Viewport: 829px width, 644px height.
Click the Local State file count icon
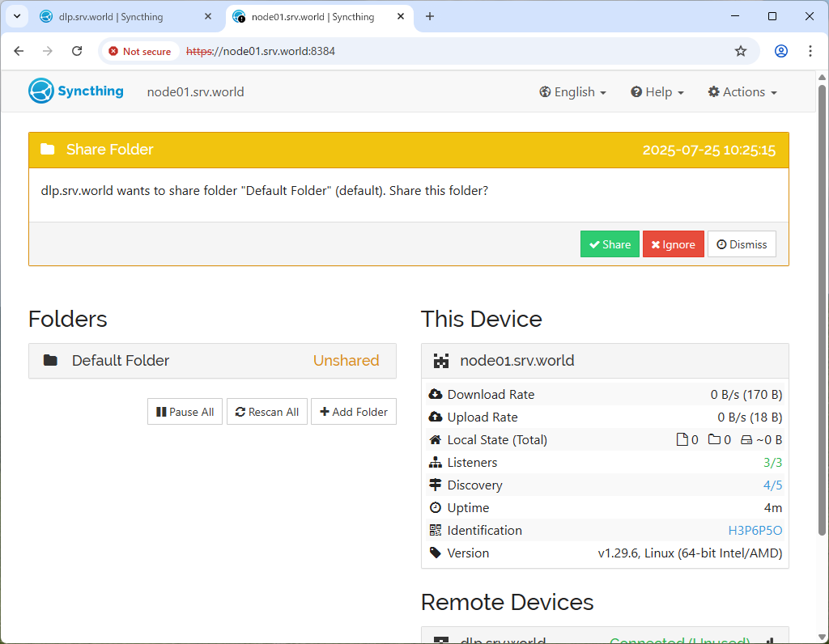tap(682, 439)
